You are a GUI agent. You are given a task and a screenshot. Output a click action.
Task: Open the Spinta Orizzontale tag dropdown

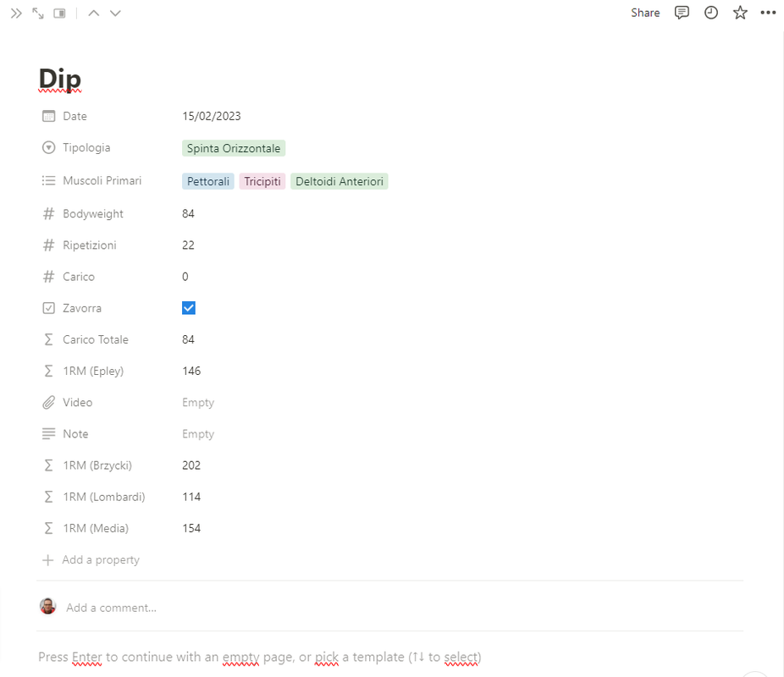[x=234, y=148]
